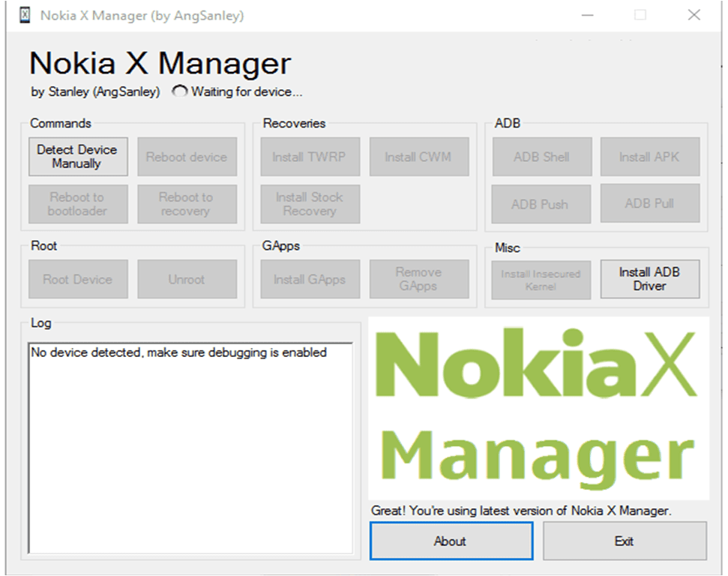Click 'No device detected' log message
The height and width of the screenshot is (576, 728).
tap(178, 352)
